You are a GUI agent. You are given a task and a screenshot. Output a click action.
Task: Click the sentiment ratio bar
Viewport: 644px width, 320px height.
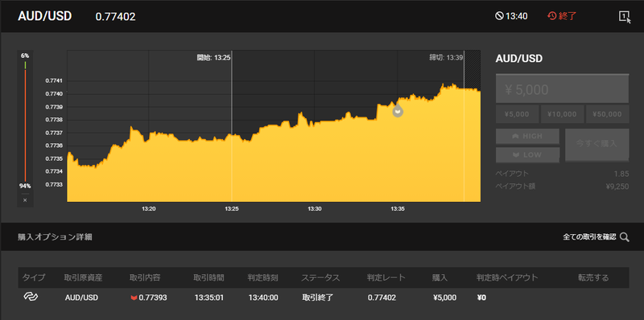point(25,122)
